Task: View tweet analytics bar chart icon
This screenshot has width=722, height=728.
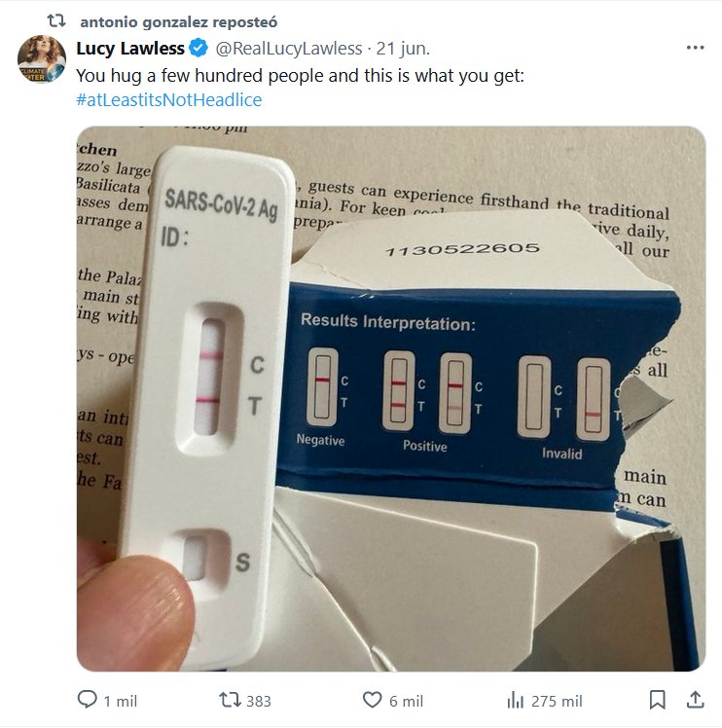Action: [516, 700]
